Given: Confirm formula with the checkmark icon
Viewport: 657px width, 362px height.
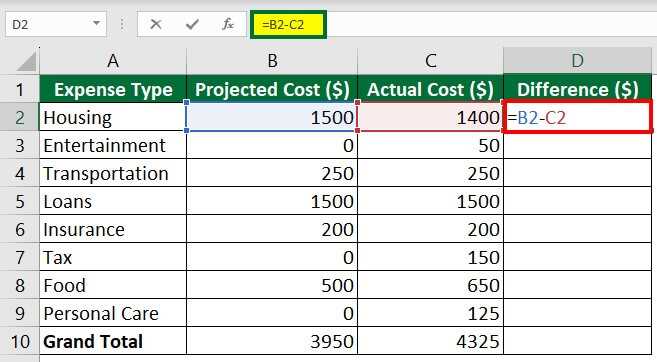Looking at the screenshot, I should [x=192, y=24].
